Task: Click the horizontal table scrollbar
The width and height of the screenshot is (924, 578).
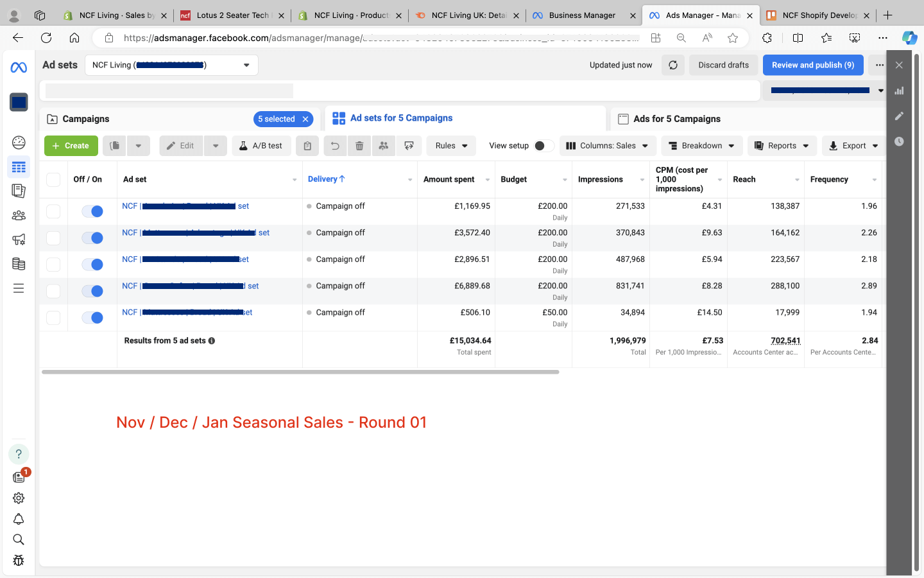Action: [x=300, y=372]
